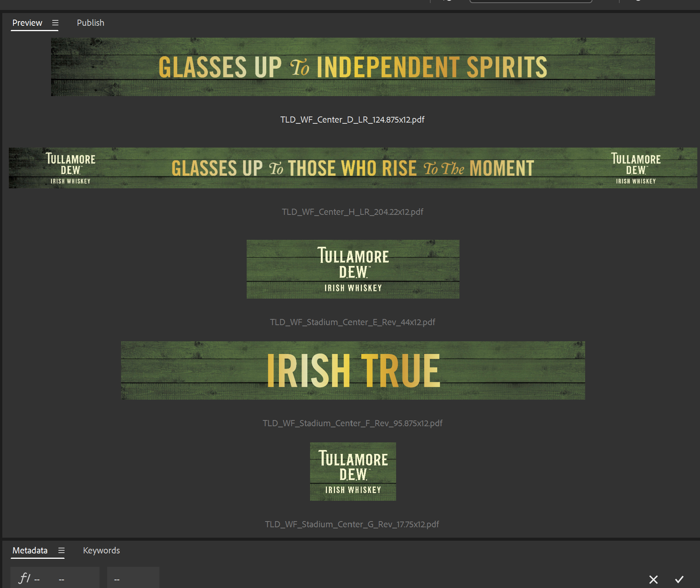This screenshot has height=588, width=700.
Task: Select the small square Tullamore Dew preview
Action: [x=353, y=472]
